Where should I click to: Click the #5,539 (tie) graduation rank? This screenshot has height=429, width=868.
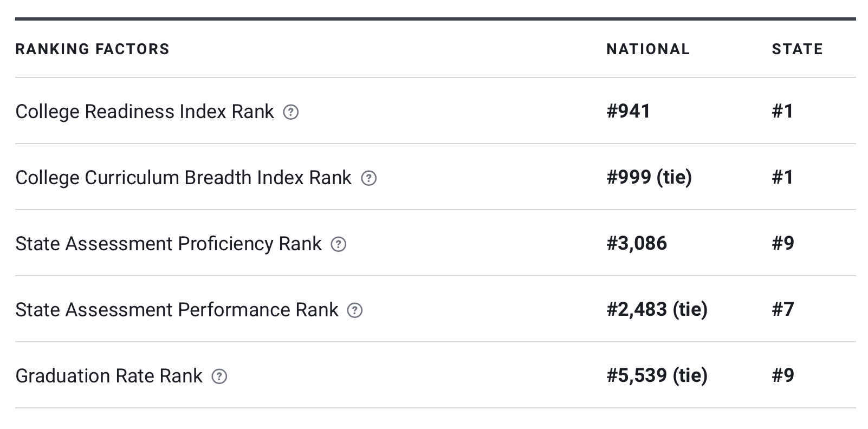[657, 375]
